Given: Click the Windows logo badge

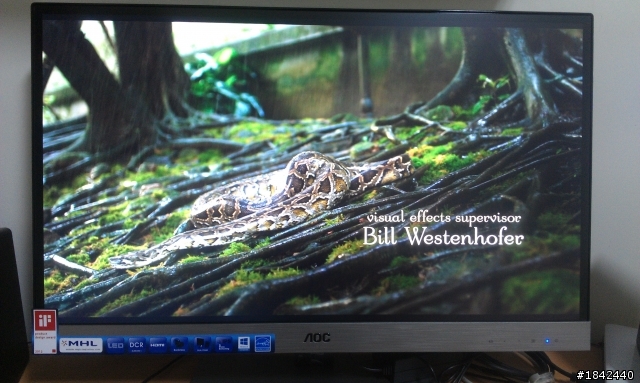Looking at the screenshot, I should 244,343.
